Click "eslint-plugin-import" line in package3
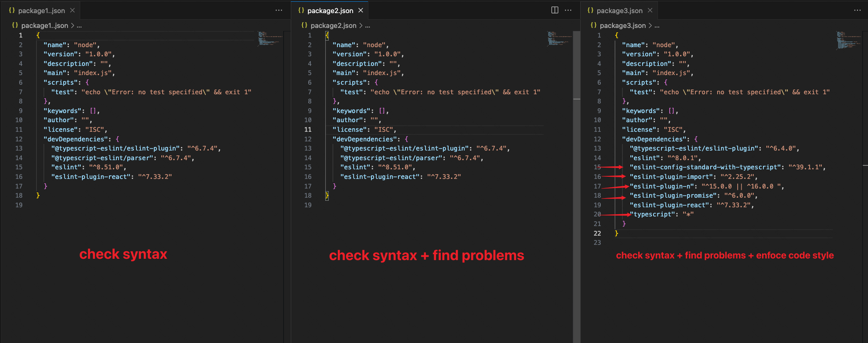This screenshot has height=343, width=868. [694, 177]
